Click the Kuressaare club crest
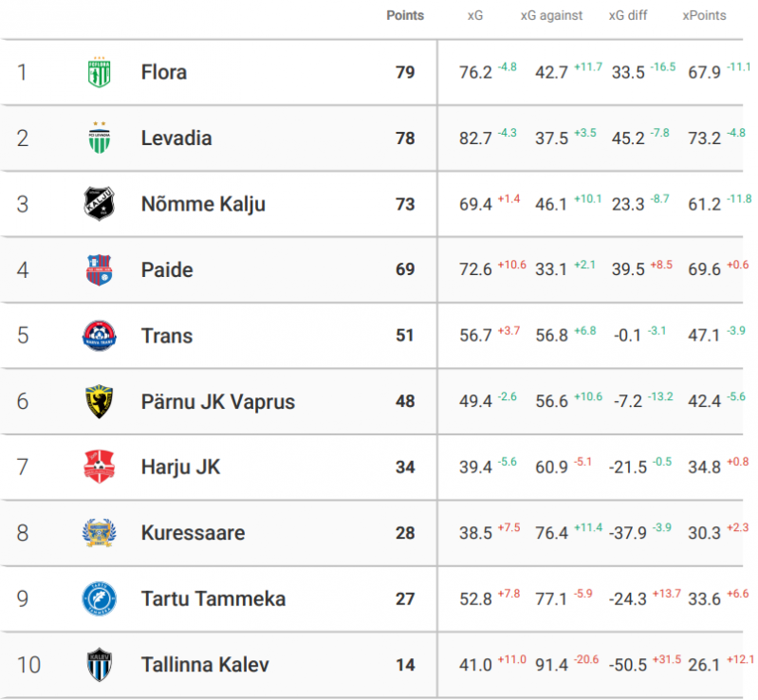758x700 pixels. pyautogui.click(x=99, y=533)
